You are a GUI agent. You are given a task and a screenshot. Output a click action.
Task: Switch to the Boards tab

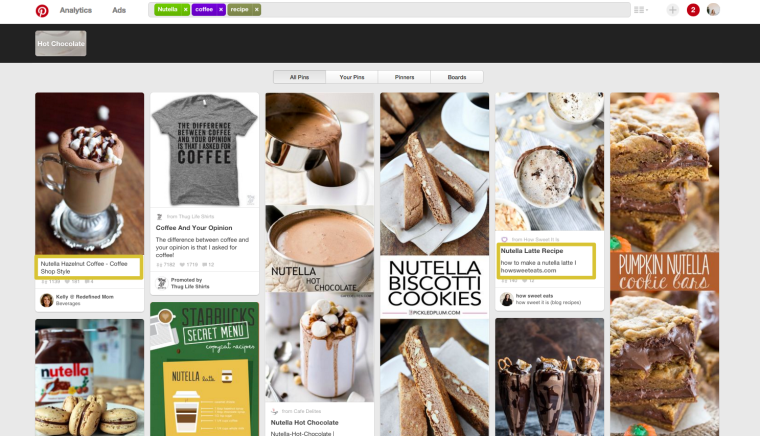[457, 77]
